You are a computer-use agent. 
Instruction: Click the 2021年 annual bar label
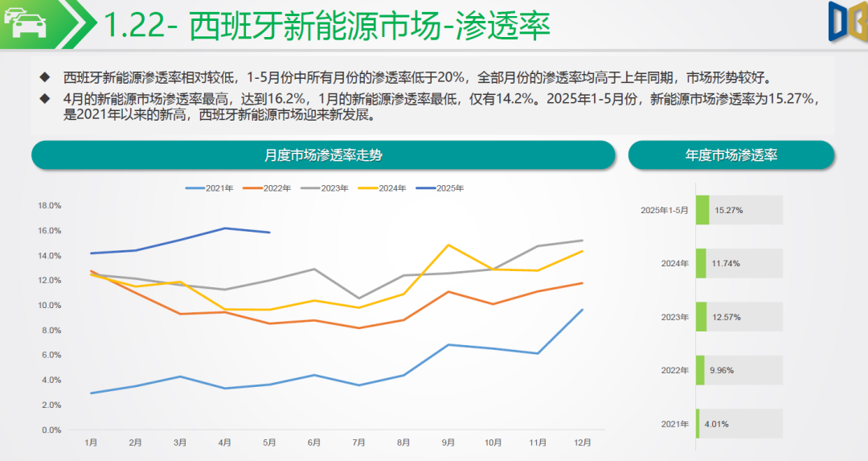[675, 425]
